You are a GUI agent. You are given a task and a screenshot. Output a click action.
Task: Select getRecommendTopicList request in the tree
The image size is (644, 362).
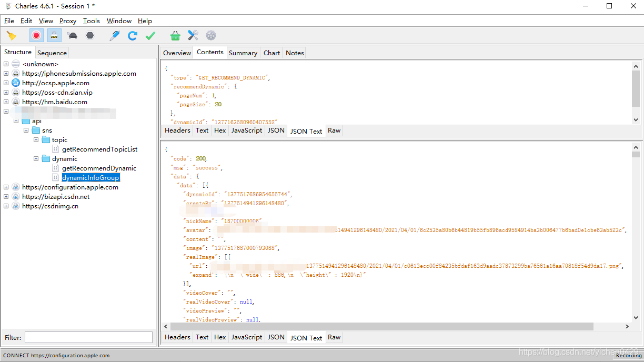pos(99,149)
